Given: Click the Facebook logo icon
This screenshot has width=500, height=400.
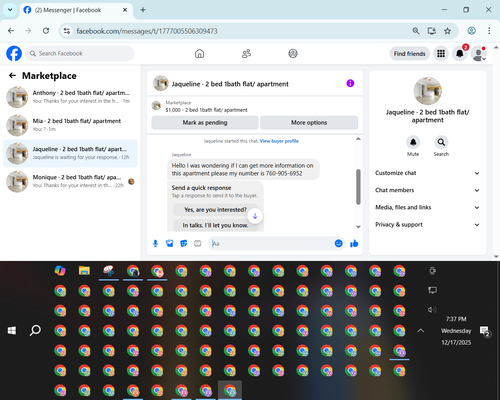Looking at the screenshot, I should click(x=14, y=53).
